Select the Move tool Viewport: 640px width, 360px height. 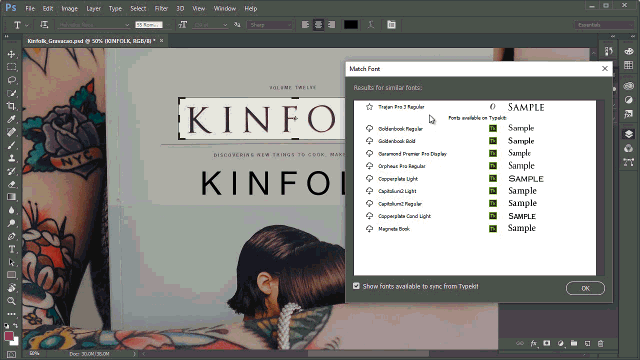pos(11,54)
